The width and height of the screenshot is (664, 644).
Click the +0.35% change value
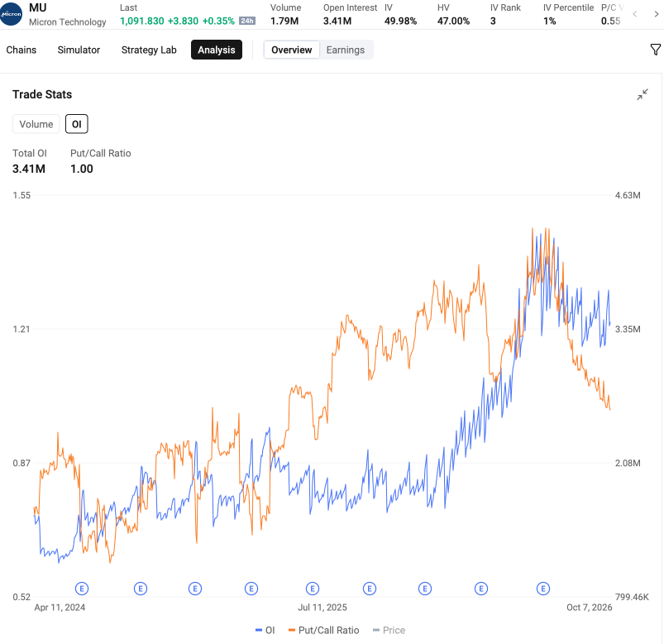(x=218, y=21)
